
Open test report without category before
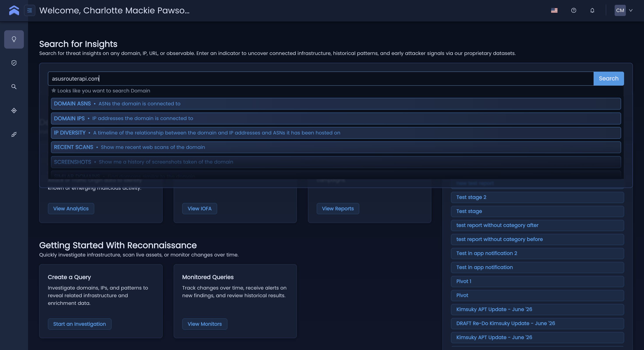(x=537, y=239)
